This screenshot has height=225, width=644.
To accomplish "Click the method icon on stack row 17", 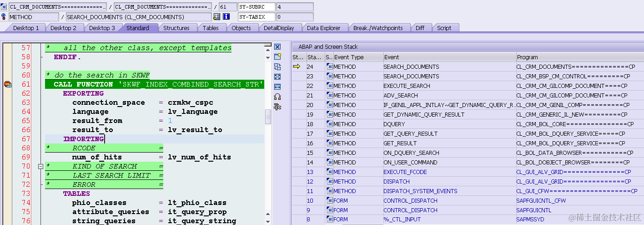I will click(329, 133).
